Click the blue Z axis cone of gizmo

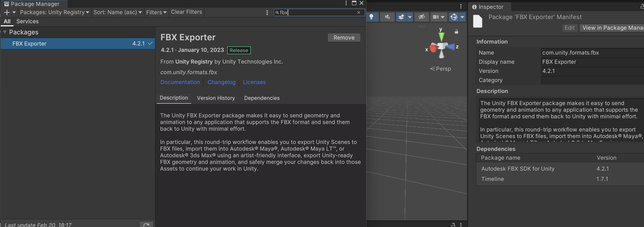click(x=450, y=47)
